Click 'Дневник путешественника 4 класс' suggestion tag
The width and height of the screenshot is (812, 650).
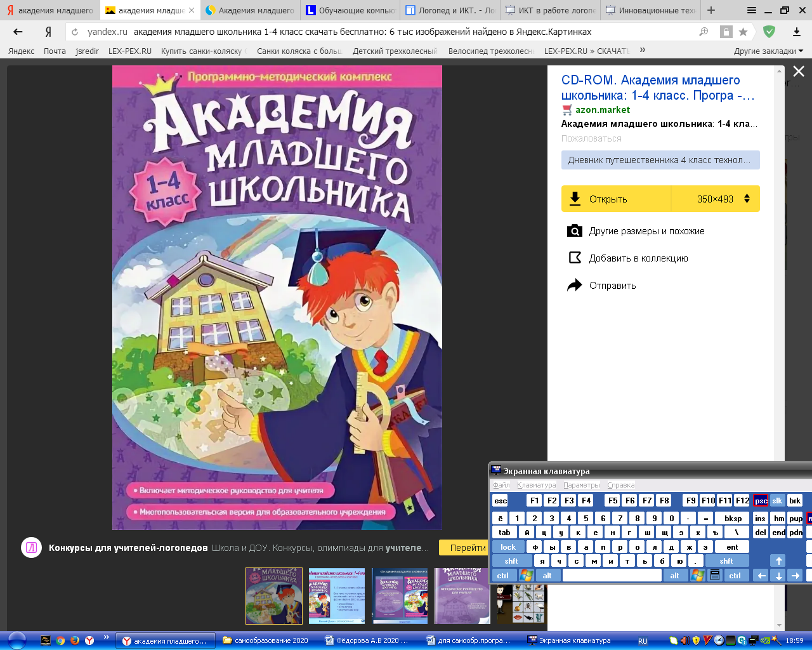pos(660,160)
